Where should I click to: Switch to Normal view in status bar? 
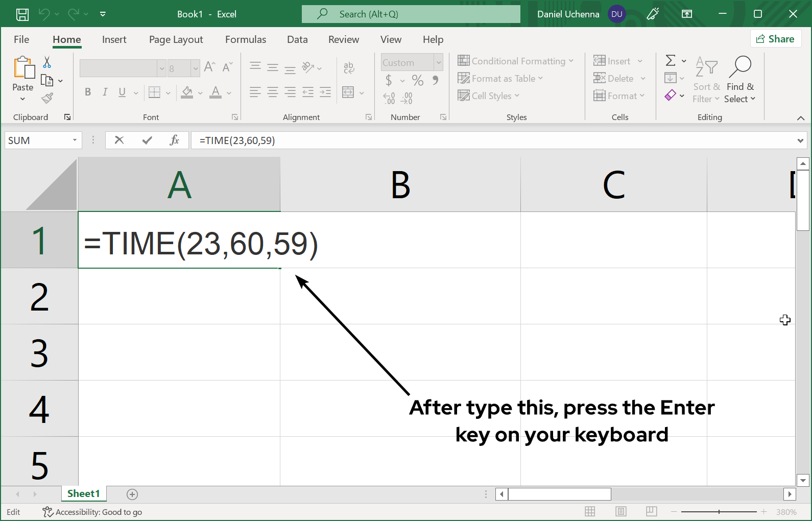(590, 511)
